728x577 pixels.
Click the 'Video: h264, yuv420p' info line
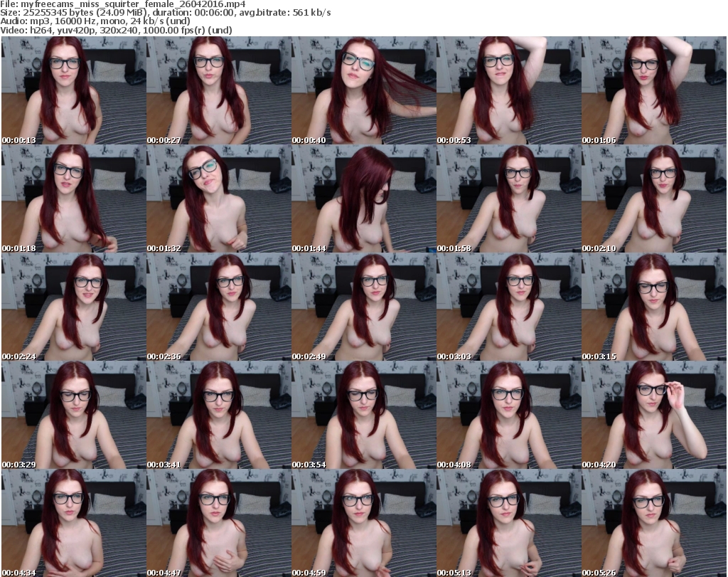(x=116, y=30)
